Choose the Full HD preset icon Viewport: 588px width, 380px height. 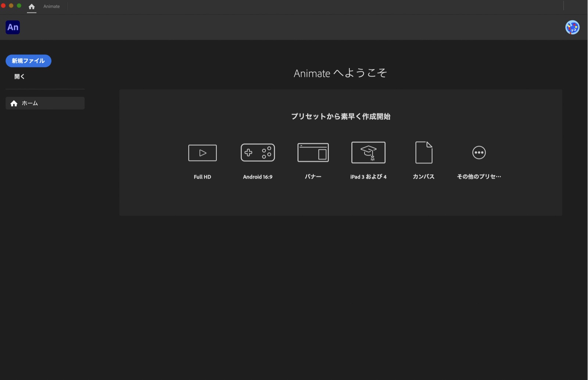pos(202,153)
